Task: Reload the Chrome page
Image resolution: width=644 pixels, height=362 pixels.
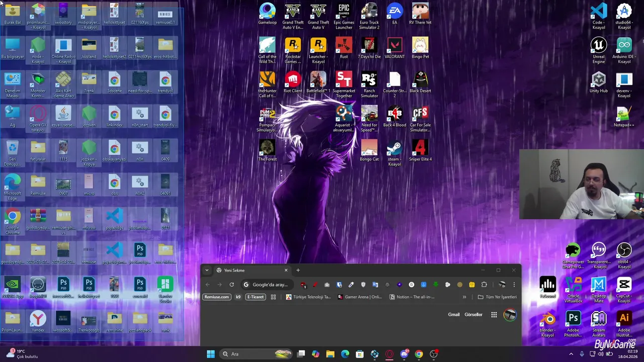Action: pyautogui.click(x=231, y=285)
